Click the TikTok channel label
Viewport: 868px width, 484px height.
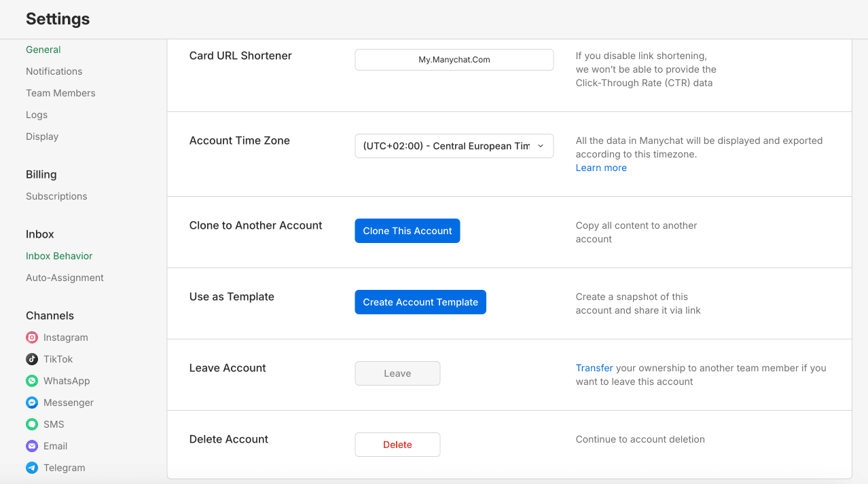click(58, 359)
